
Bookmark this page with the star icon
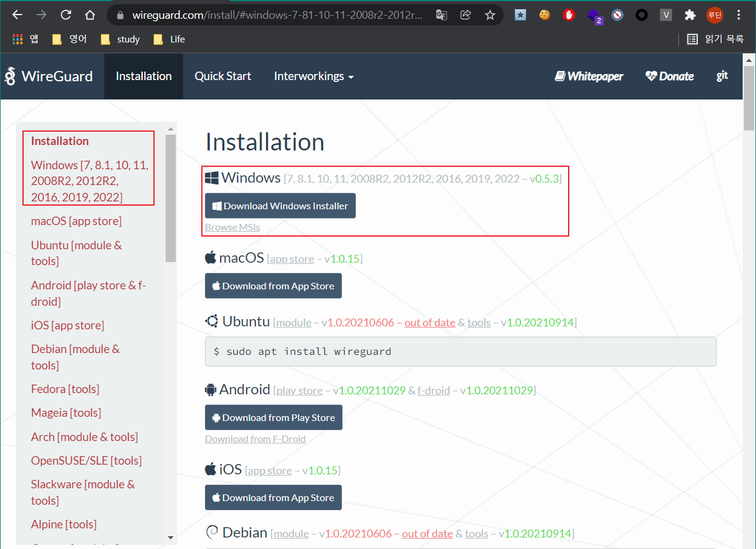[x=490, y=15]
